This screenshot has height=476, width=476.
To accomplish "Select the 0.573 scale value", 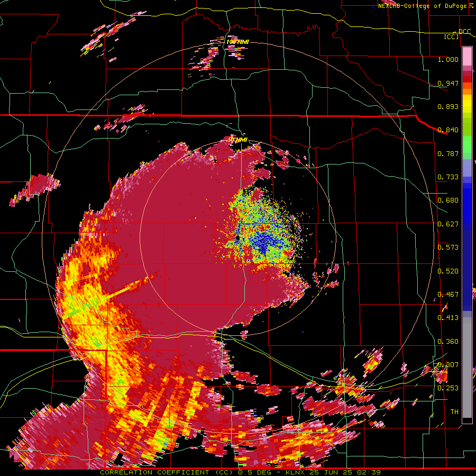I will 448,248.
